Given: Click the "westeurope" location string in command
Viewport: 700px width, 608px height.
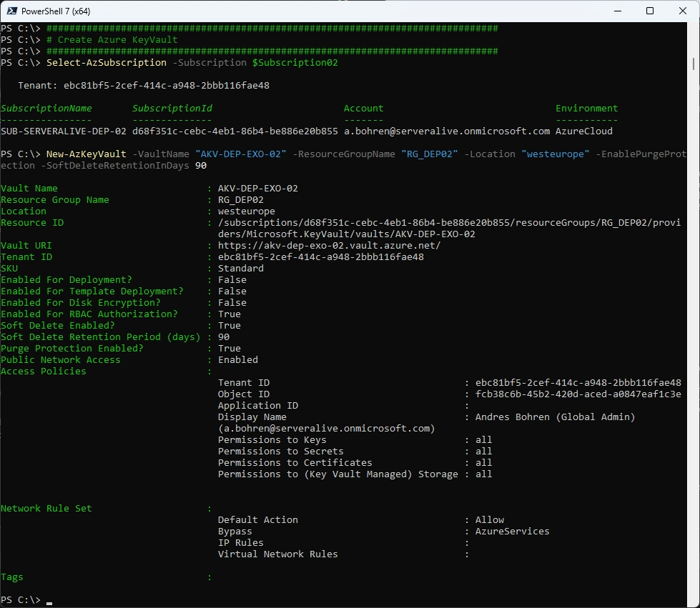Looking at the screenshot, I should pos(556,154).
